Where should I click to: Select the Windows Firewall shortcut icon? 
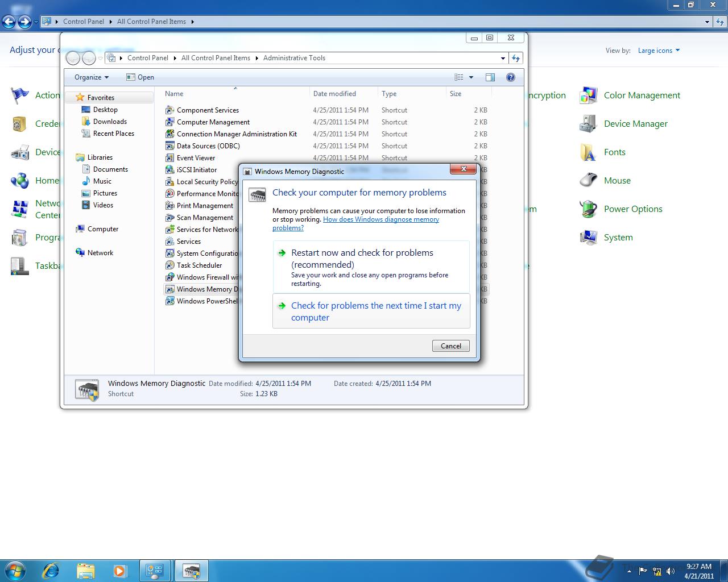click(169, 277)
